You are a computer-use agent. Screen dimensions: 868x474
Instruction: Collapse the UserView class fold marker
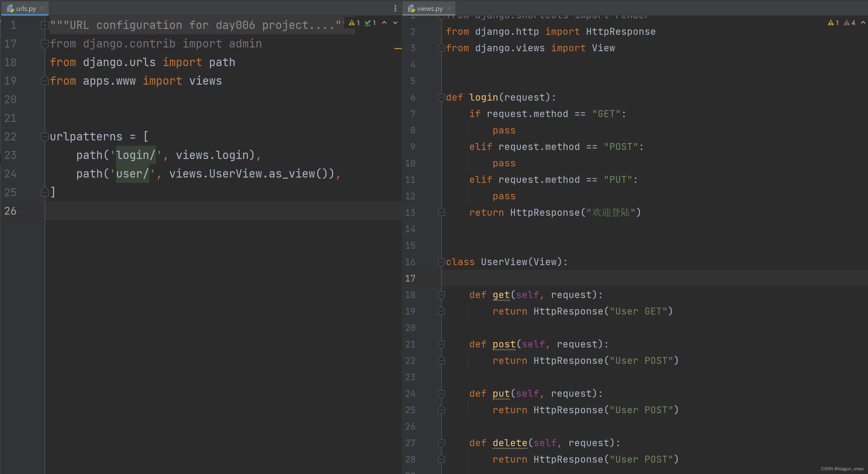point(441,262)
